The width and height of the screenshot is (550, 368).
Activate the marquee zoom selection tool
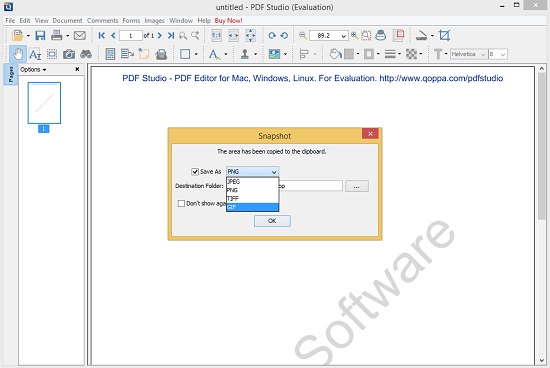(x=366, y=35)
